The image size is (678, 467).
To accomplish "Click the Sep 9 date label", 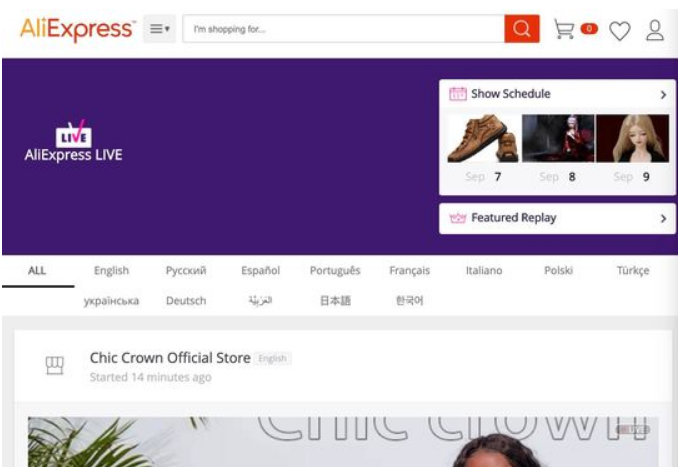I will pyautogui.click(x=632, y=177).
